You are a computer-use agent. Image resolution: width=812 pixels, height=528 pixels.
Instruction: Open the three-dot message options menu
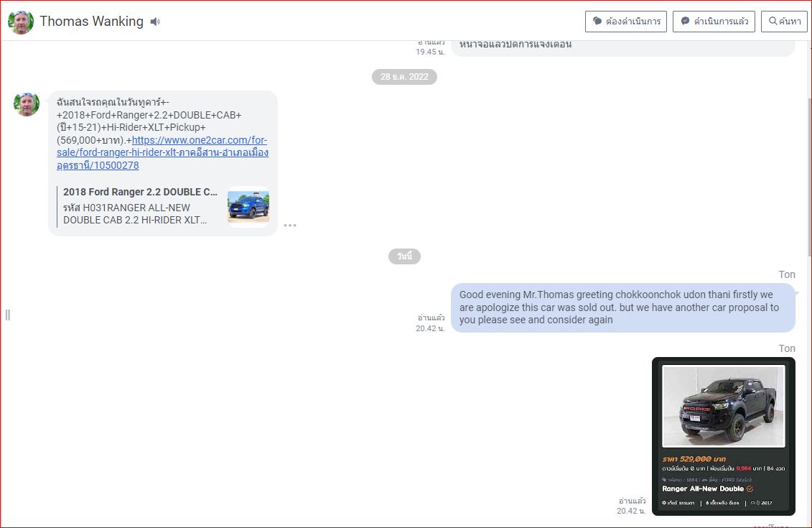pyautogui.click(x=290, y=226)
